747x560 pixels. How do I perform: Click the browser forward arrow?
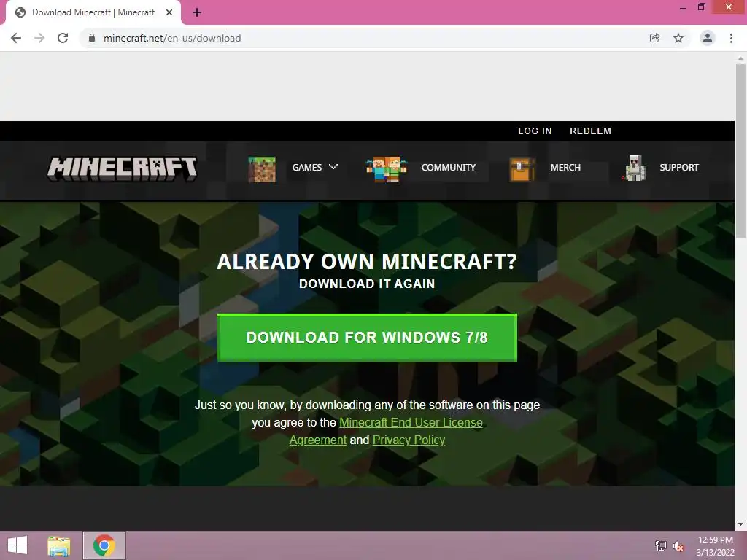pyautogui.click(x=39, y=38)
